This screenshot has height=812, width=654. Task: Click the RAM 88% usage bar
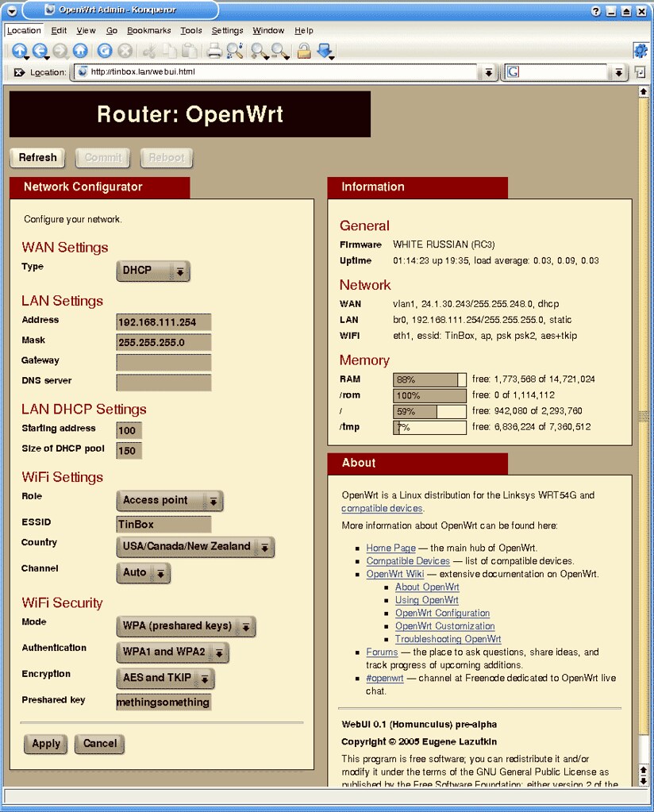click(430, 379)
